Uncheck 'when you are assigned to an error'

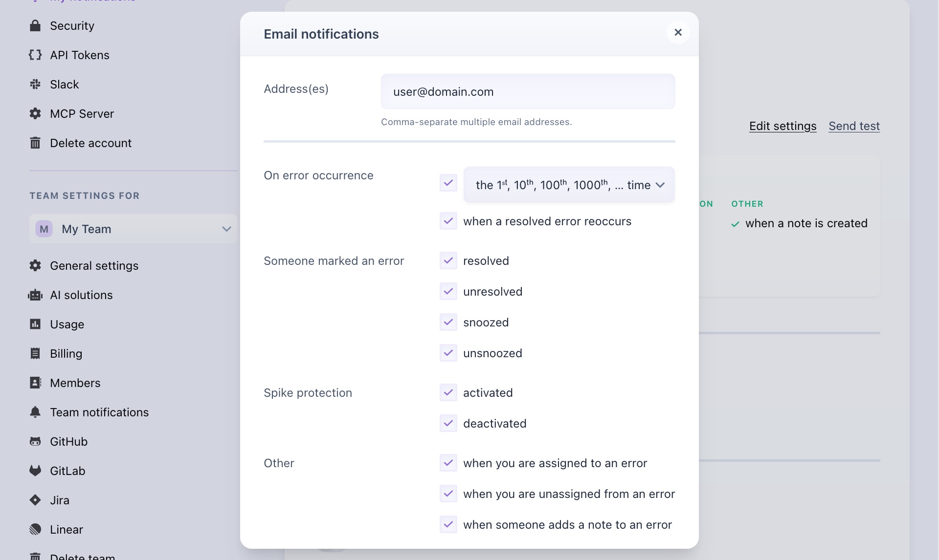(x=448, y=463)
